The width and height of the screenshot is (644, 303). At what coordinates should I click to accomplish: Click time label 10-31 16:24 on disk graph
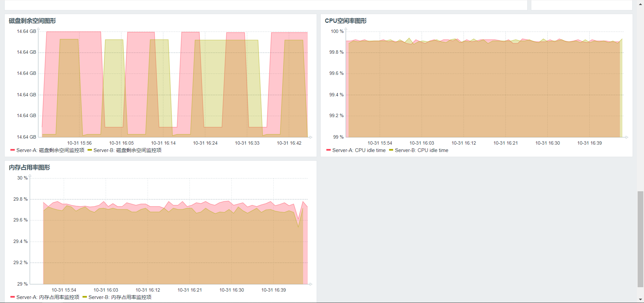pyautogui.click(x=205, y=143)
